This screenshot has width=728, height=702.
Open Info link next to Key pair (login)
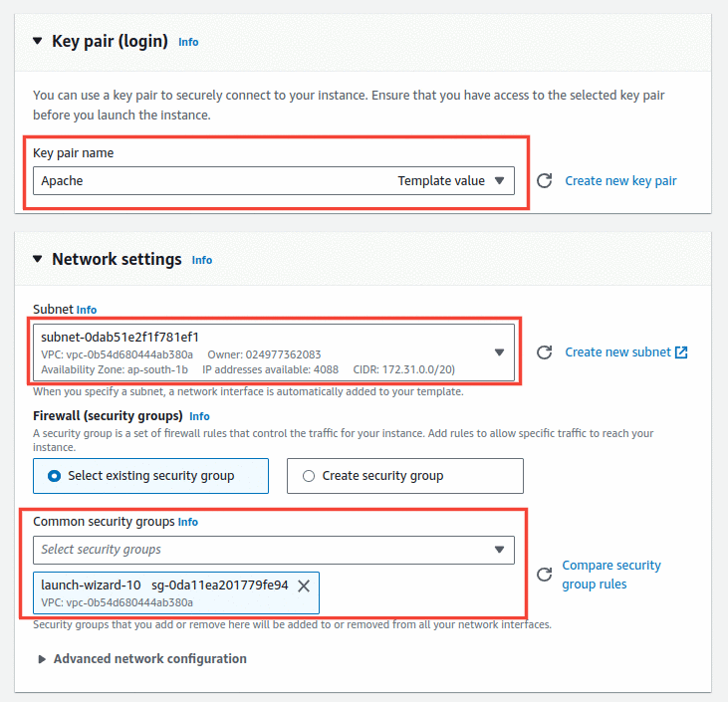point(188,42)
